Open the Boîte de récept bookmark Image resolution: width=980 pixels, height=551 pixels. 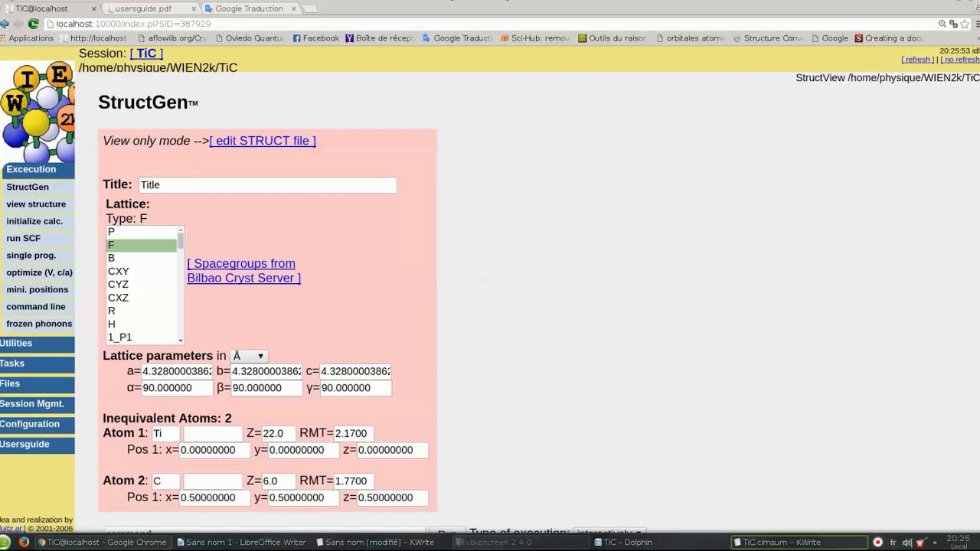(380, 38)
